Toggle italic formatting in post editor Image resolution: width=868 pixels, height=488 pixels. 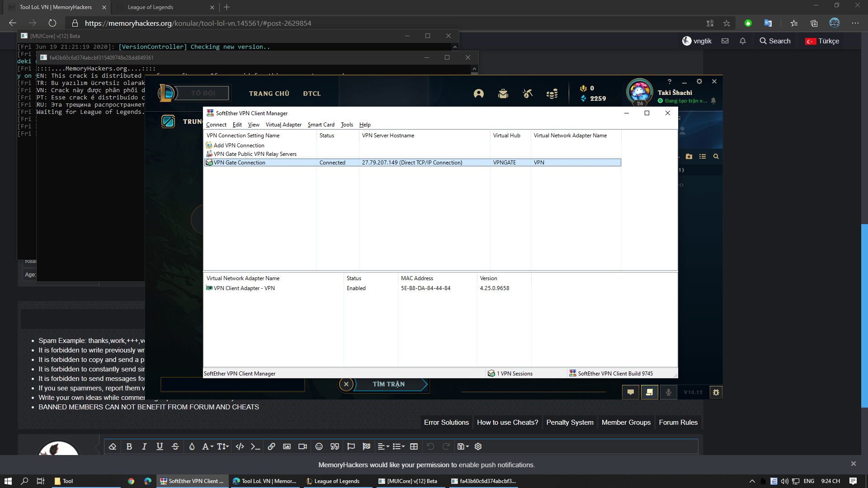(x=144, y=446)
